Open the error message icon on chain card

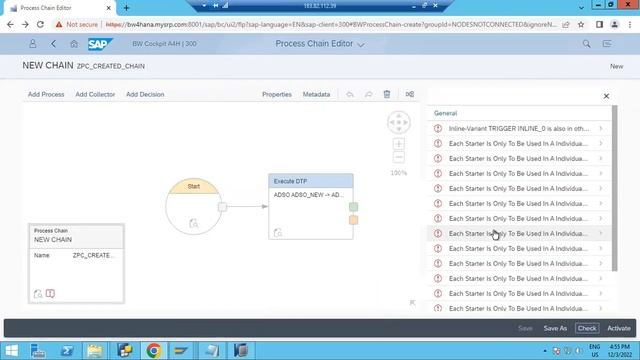(x=50, y=293)
